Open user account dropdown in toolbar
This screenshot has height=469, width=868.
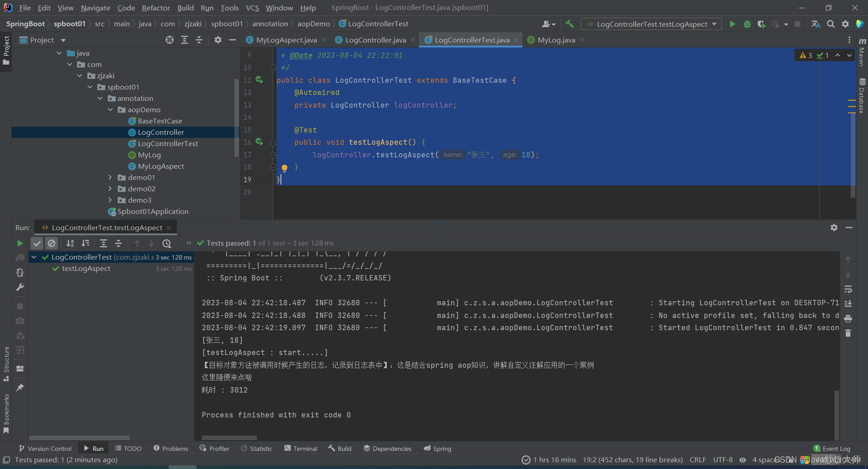549,24
